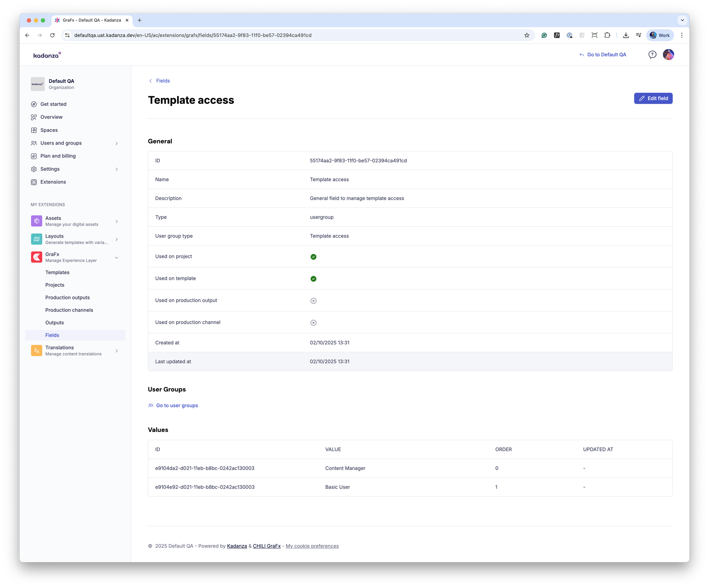This screenshot has height=588, width=709.
Task: Open the Production channels menu item
Action: 69,310
